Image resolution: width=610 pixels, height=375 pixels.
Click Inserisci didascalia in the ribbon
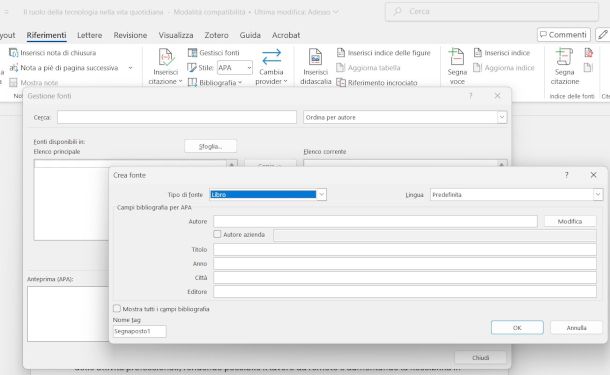tap(316, 67)
